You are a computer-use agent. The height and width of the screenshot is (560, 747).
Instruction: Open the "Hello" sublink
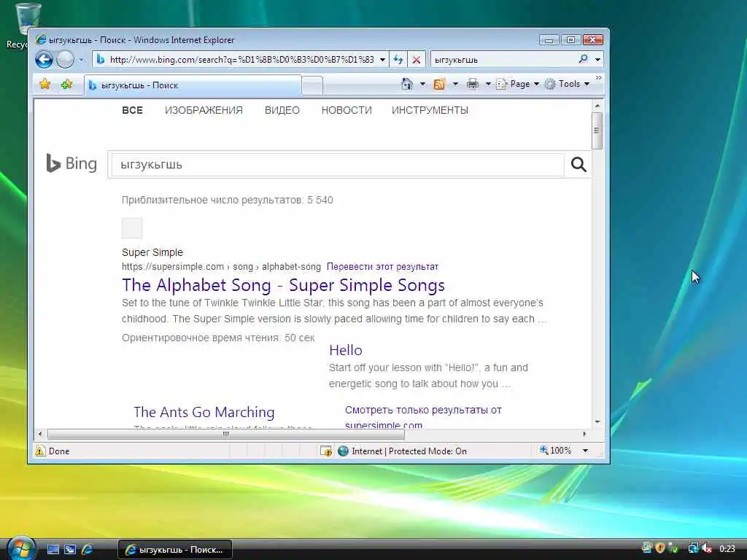(345, 350)
